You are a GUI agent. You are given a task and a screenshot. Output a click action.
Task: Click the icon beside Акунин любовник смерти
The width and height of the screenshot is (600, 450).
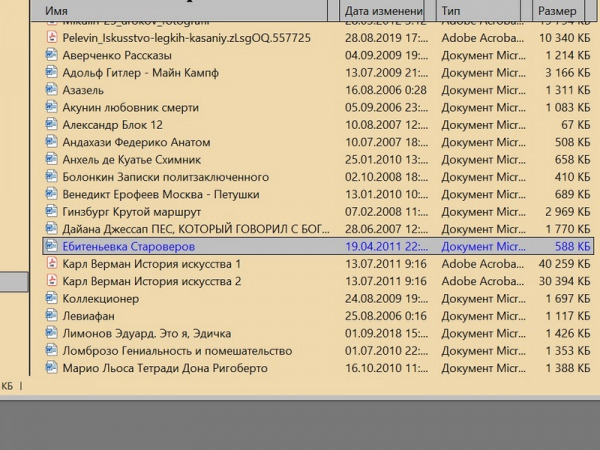(x=51, y=107)
